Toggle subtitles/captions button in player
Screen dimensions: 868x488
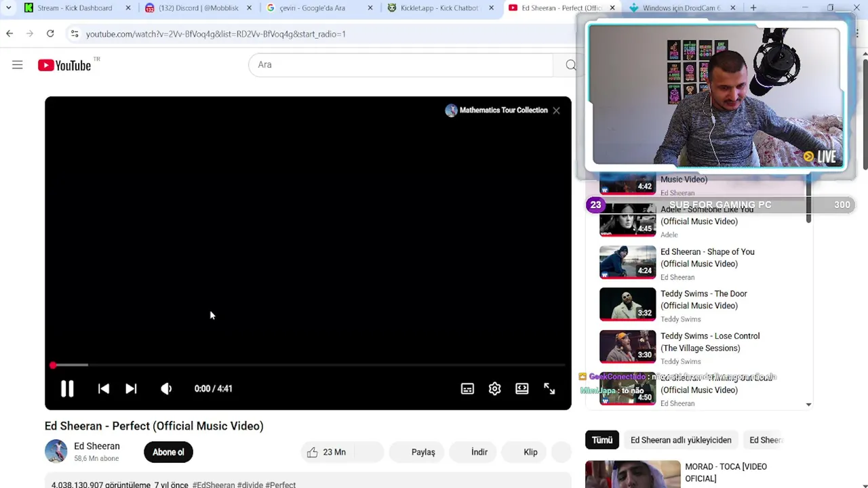pyautogui.click(x=467, y=388)
